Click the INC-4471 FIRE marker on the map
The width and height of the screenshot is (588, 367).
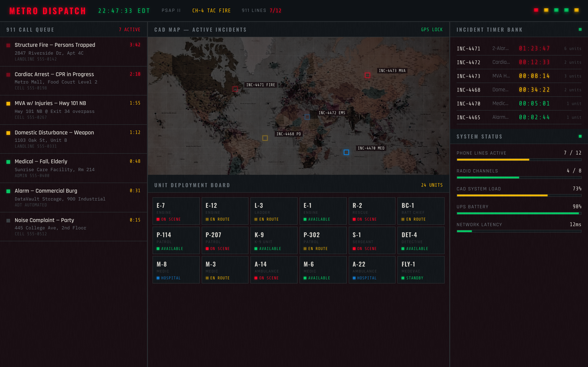pyautogui.click(x=235, y=89)
